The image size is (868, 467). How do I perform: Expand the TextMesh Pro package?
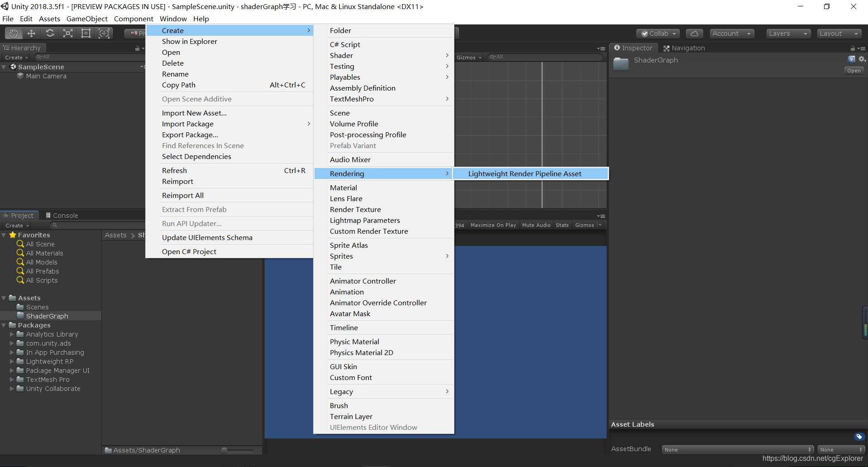coord(12,380)
